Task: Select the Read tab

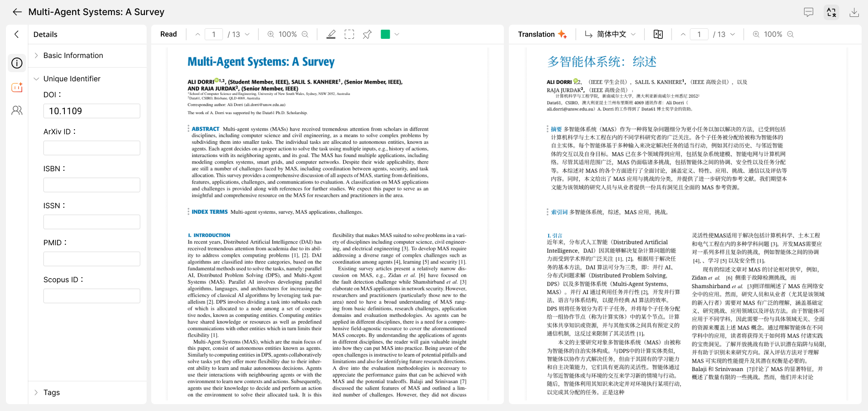Action: [169, 34]
